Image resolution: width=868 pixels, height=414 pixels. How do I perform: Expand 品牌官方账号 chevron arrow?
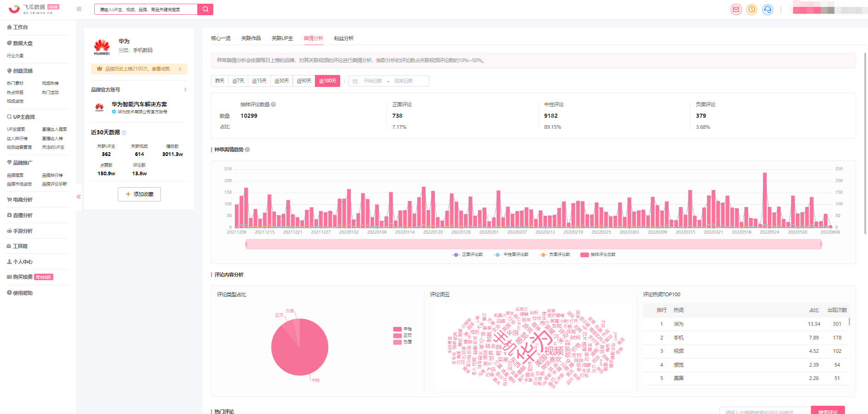(185, 90)
